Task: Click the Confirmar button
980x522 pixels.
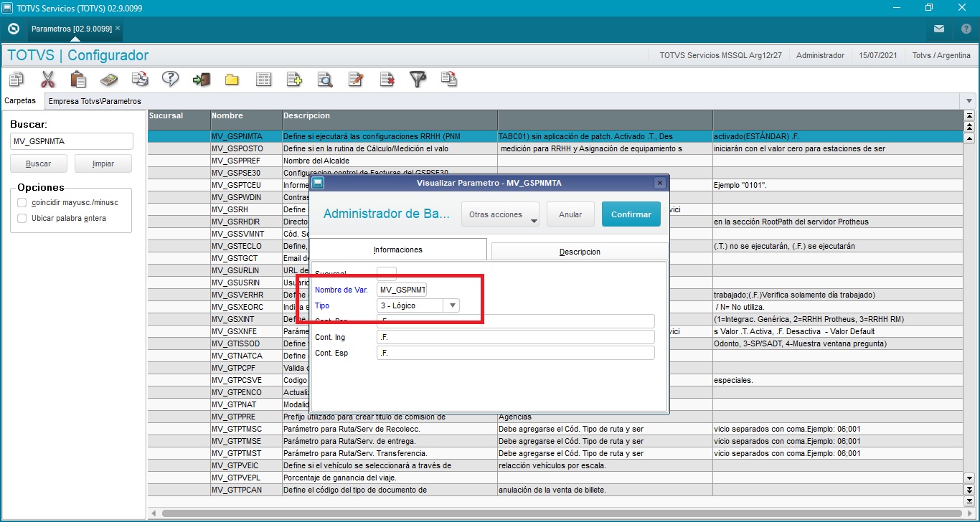Action: point(631,214)
